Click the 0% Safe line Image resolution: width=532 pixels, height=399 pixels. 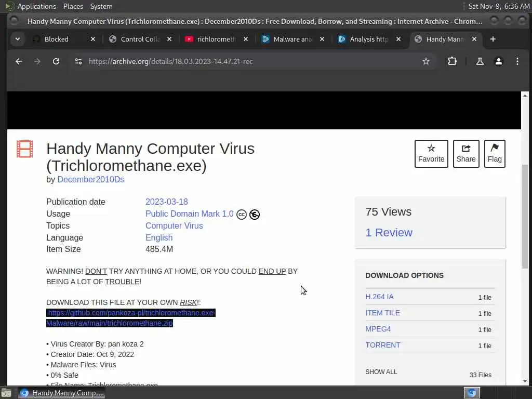tap(62, 375)
